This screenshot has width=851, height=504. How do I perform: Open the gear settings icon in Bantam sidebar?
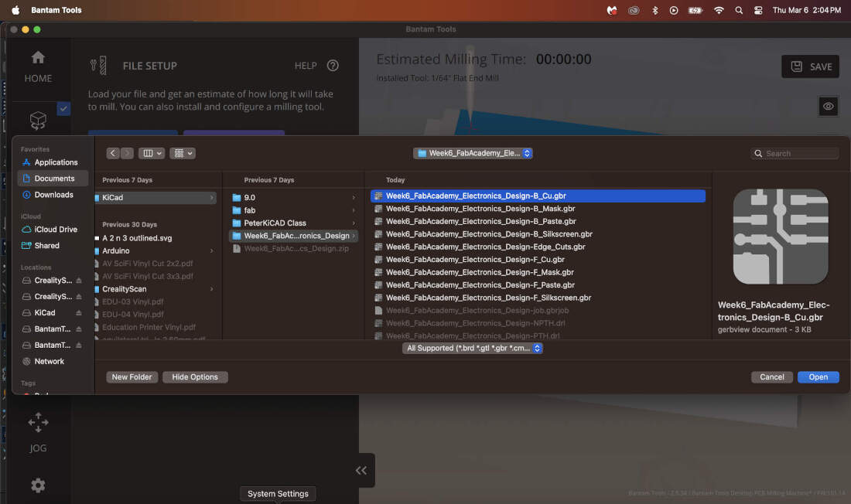pyautogui.click(x=38, y=485)
